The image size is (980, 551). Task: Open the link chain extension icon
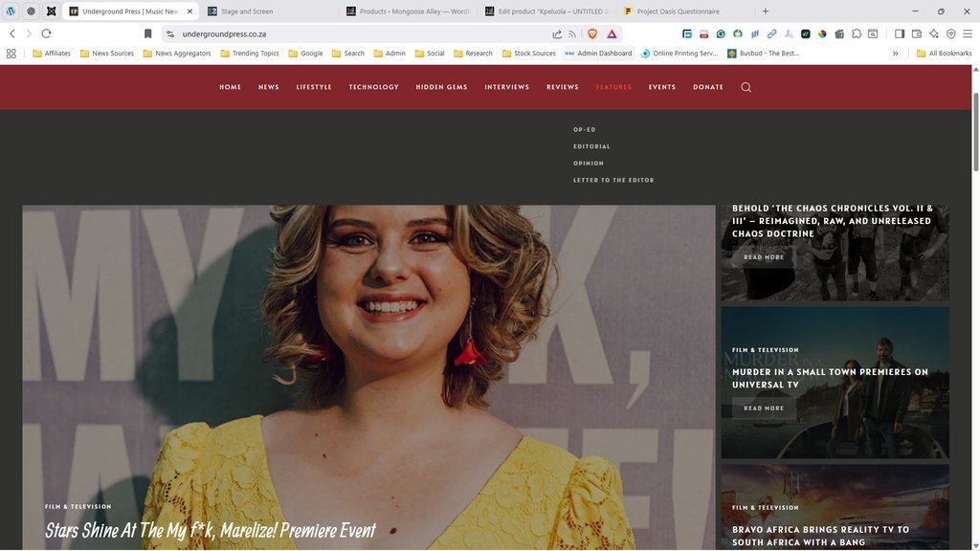click(772, 33)
